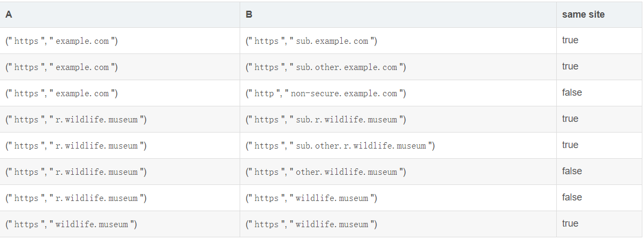Image resolution: width=644 pixels, height=240 pixels.
Task: Select the sub.r.wildlife.museum cell in column B
Action: pyautogui.click(x=326, y=120)
